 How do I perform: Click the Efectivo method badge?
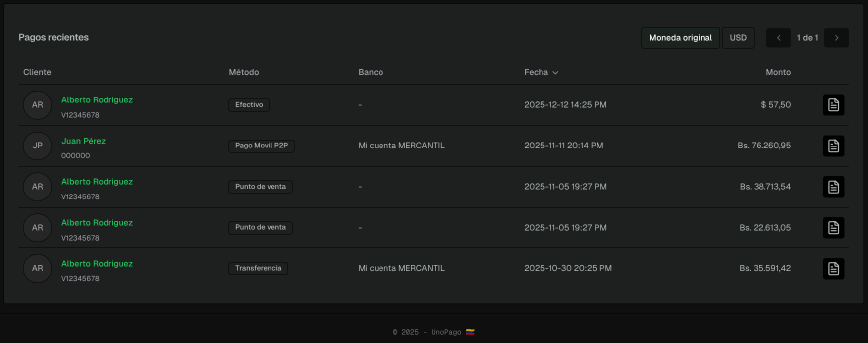click(249, 105)
